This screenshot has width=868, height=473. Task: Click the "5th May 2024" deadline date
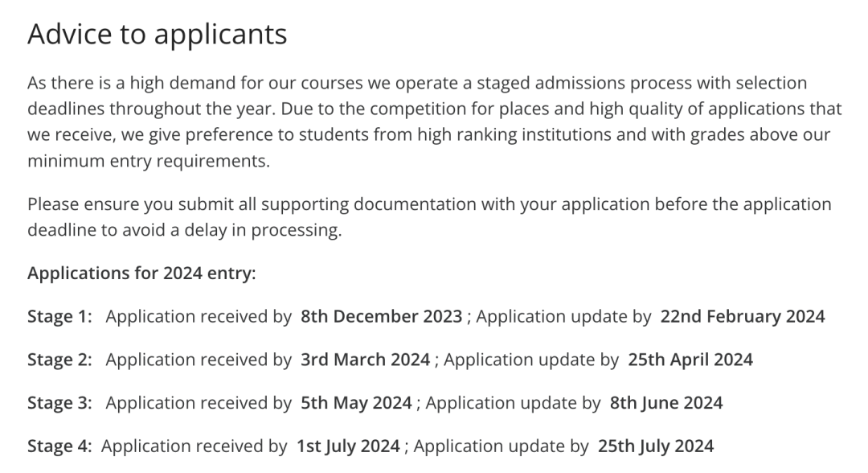pos(356,402)
